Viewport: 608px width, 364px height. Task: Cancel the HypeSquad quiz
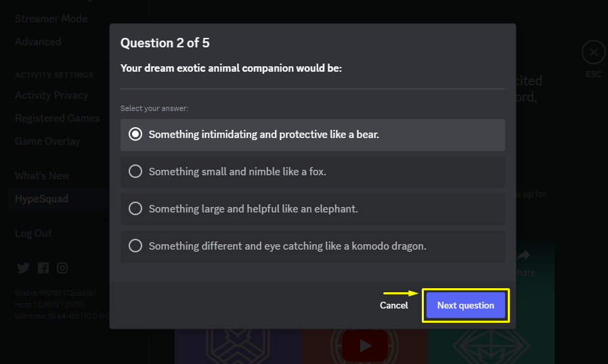tap(393, 305)
